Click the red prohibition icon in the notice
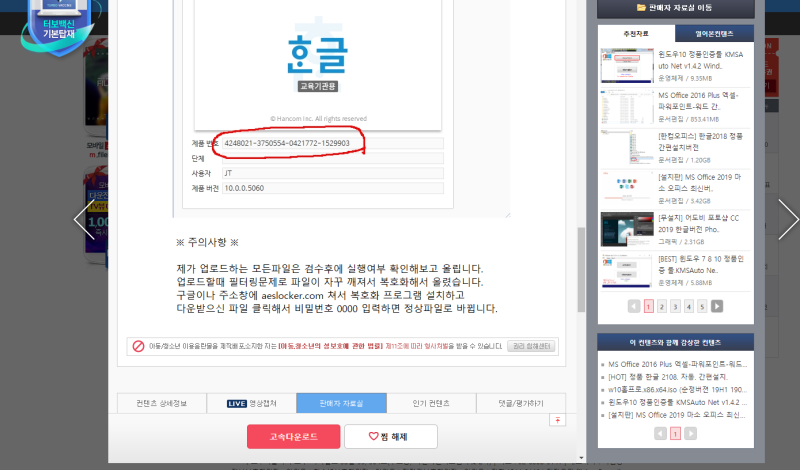The width and height of the screenshot is (800, 470). pos(138,346)
